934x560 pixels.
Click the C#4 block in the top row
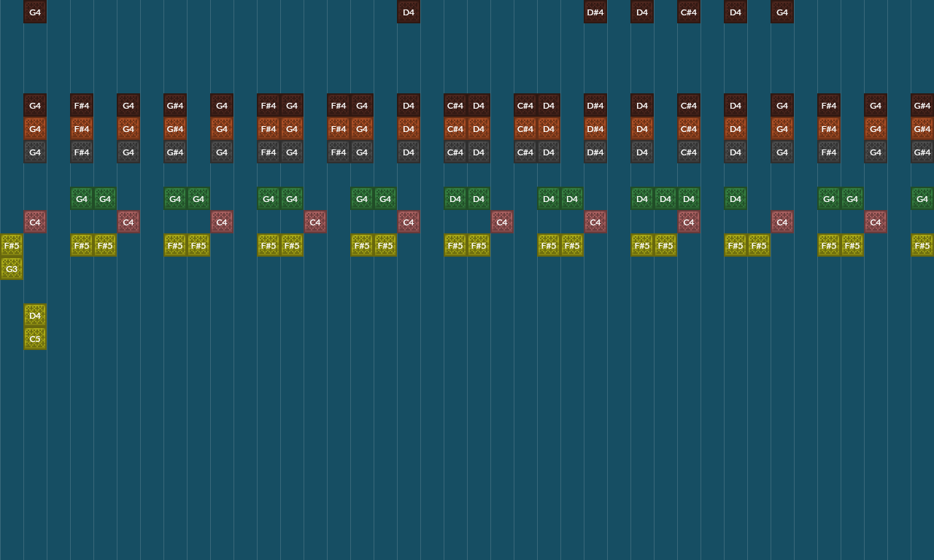coord(689,12)
